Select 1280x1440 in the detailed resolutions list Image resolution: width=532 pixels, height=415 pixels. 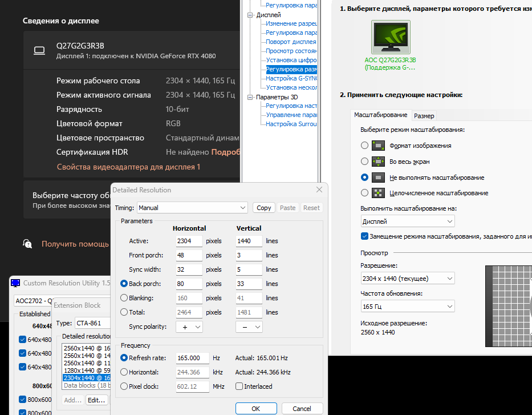87,370
